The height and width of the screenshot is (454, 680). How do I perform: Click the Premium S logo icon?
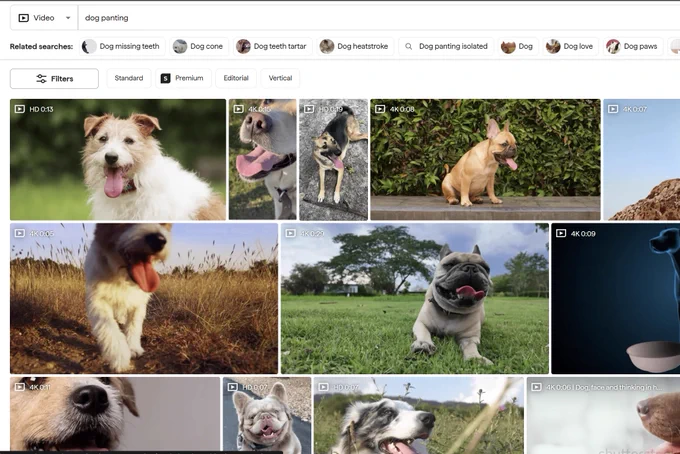pos(165,78)
